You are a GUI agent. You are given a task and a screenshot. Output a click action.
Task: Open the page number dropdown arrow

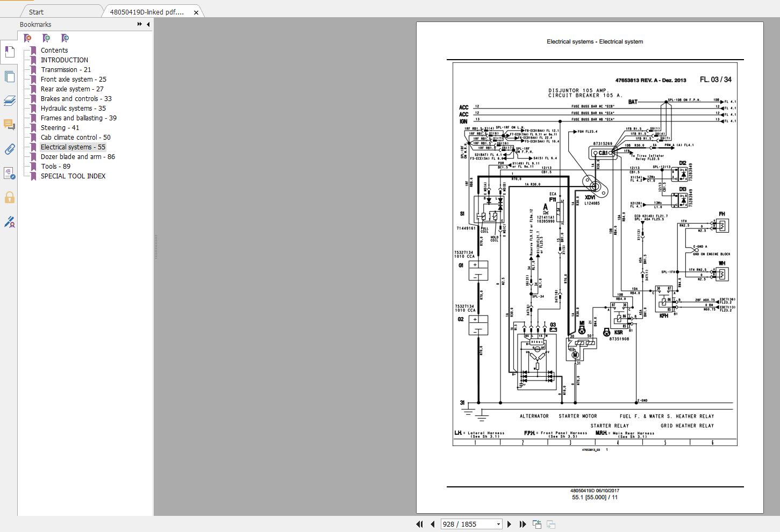point(498,524)
